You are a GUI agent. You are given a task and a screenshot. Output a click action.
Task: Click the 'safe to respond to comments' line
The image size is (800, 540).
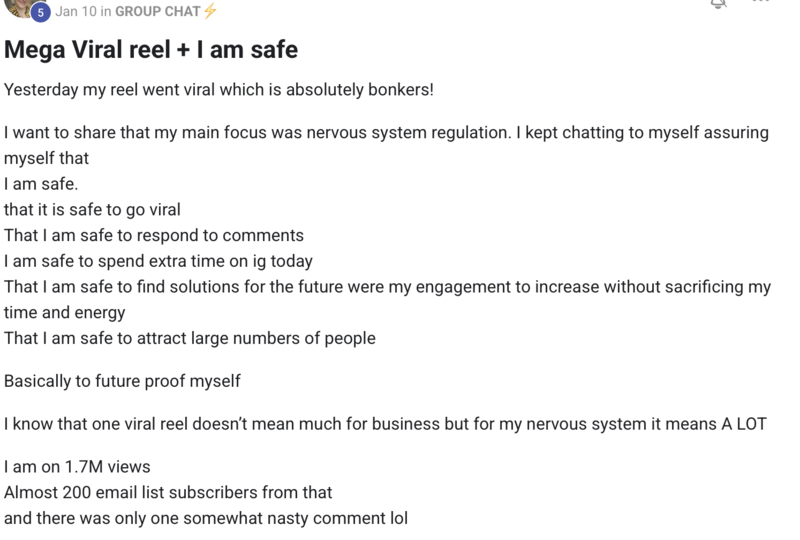(x=154, y=235)
